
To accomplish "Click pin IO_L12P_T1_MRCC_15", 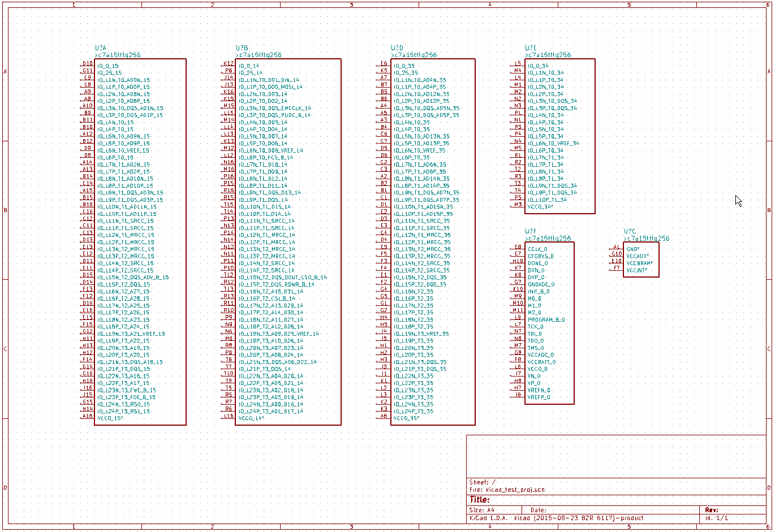I will (126, 242).
